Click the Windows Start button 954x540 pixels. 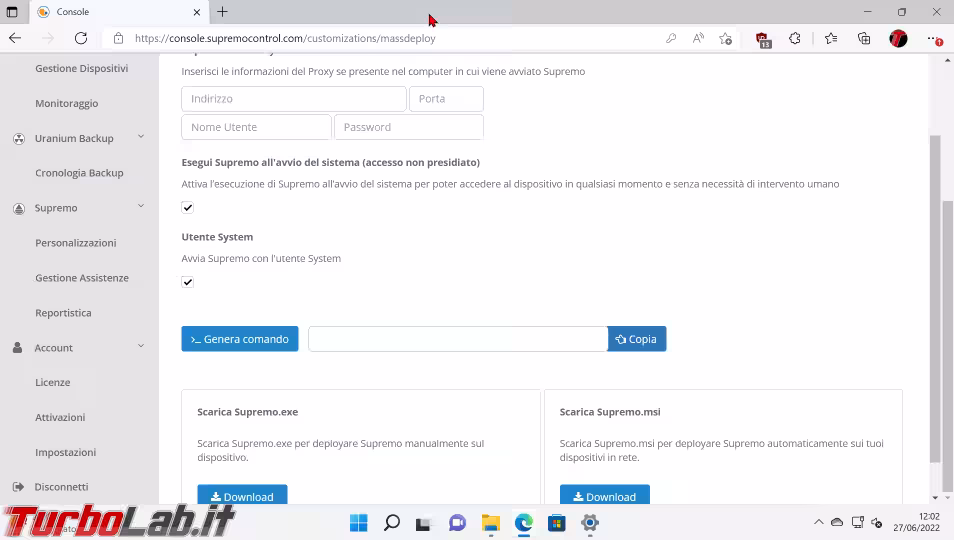(358, 523)
